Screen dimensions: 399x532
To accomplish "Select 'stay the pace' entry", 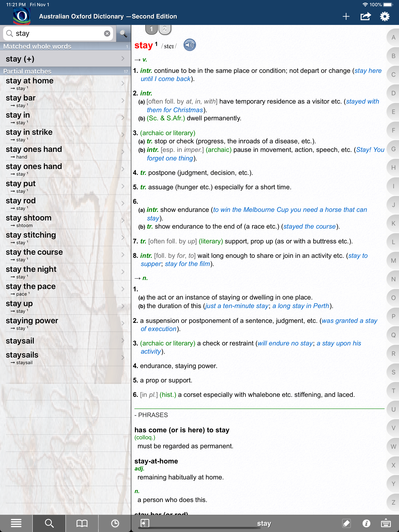I will (65, 289).
